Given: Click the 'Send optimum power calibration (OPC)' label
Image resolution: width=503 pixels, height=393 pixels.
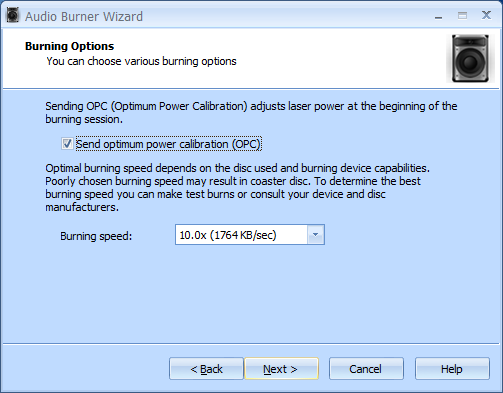Looking at the screenshot, I should [168, 144].
